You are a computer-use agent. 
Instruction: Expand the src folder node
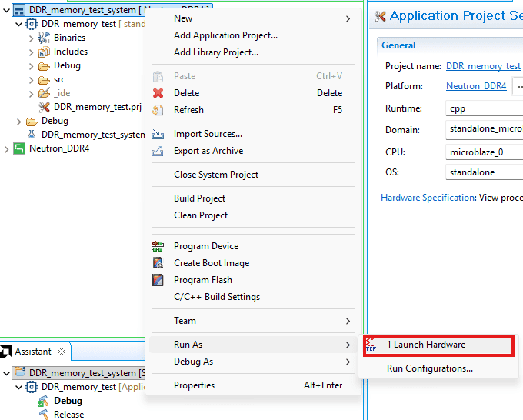coord(32,79)
